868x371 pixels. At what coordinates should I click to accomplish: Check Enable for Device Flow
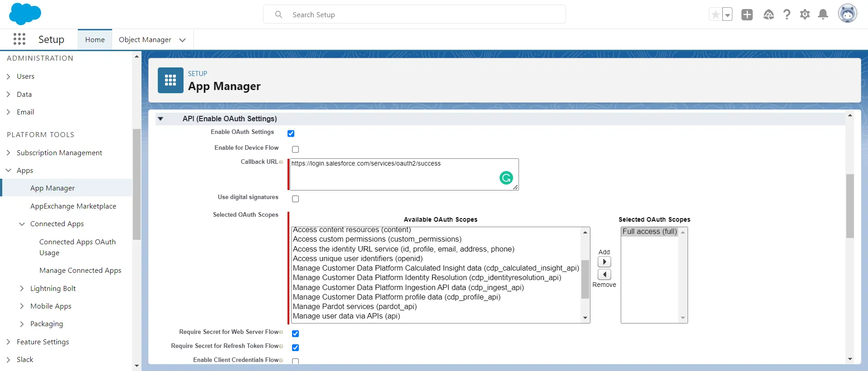pyautogui.click(x=296, y=149)
